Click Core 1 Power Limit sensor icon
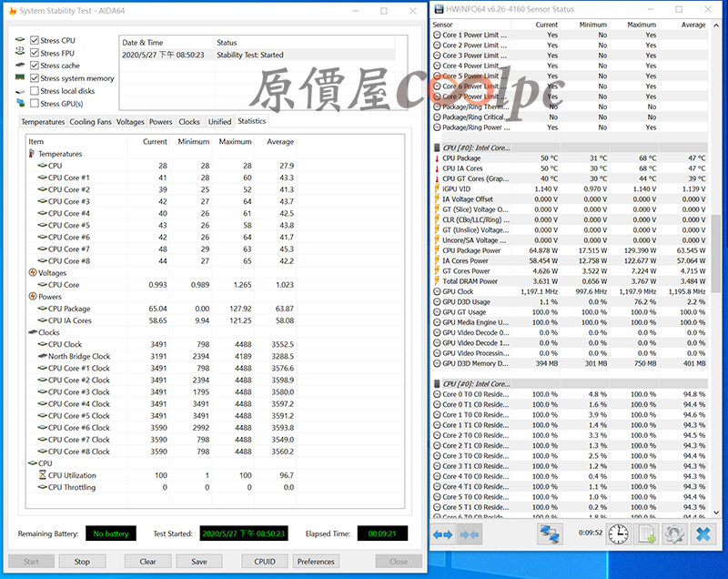The height and width of the screenshot is (579, 728). point(437,35)
